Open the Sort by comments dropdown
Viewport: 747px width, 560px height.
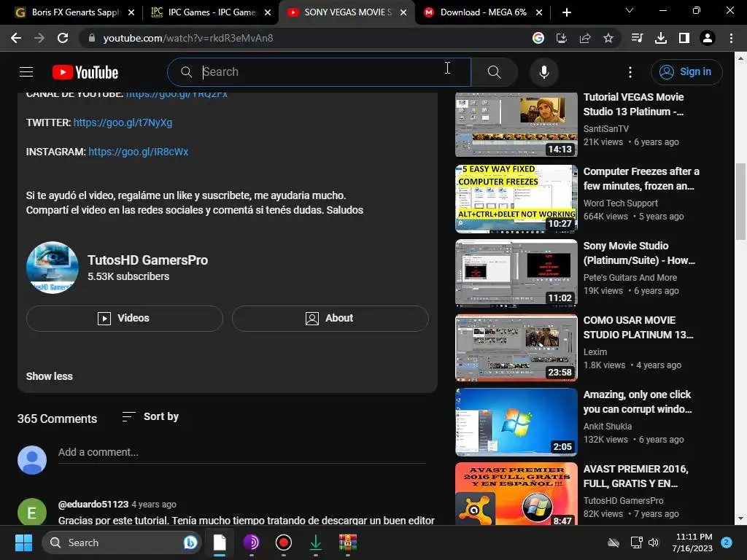point(150,416)
